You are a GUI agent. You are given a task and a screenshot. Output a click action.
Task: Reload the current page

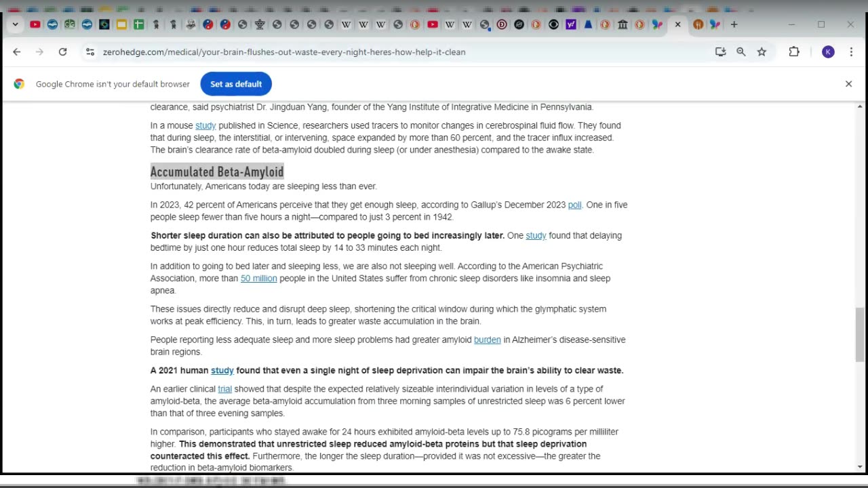(62, 52)
